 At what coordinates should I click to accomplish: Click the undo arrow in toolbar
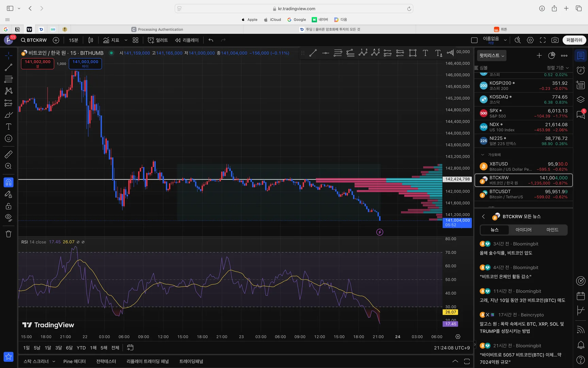click(x=211, y=40)
